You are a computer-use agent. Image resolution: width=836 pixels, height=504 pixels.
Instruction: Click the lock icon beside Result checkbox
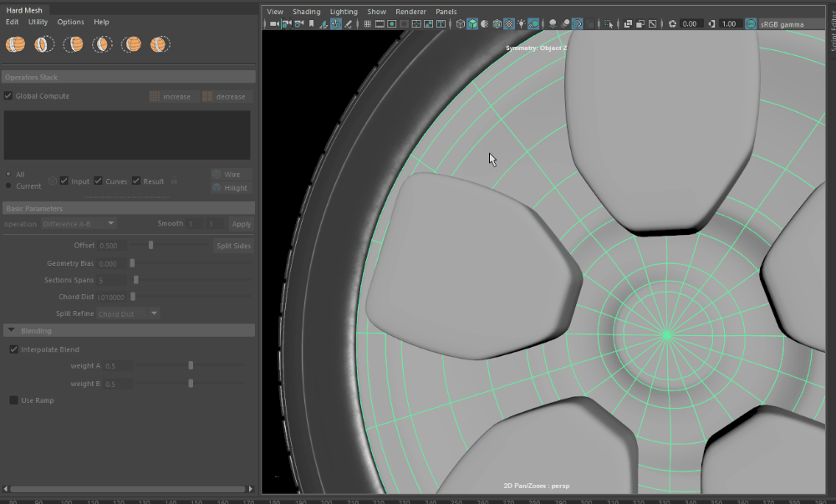click(174, 181)
